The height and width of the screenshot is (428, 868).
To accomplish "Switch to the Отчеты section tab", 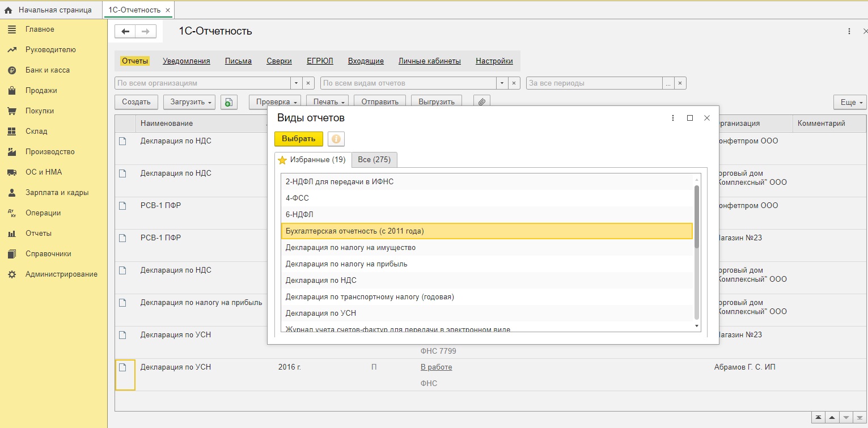I will click(x=135, y=61).
